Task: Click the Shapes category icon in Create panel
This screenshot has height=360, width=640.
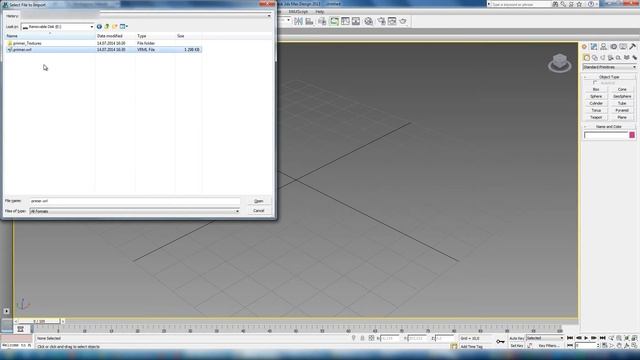Action: pyautogui.click(x=595, y=58)
